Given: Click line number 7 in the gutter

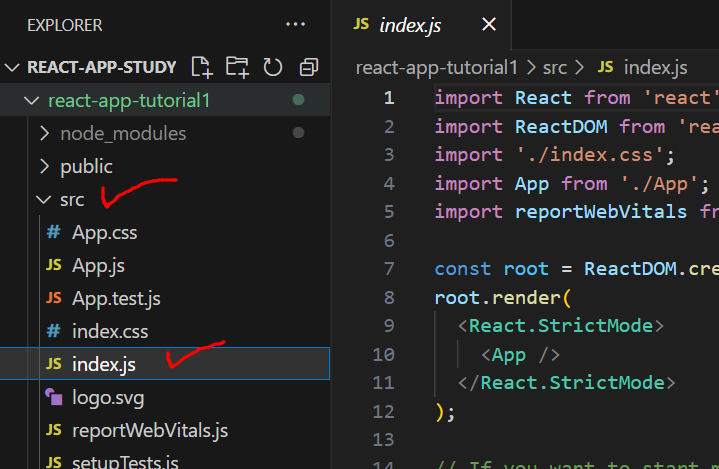Looking at the screenshot, I should [x=389, y=269].
